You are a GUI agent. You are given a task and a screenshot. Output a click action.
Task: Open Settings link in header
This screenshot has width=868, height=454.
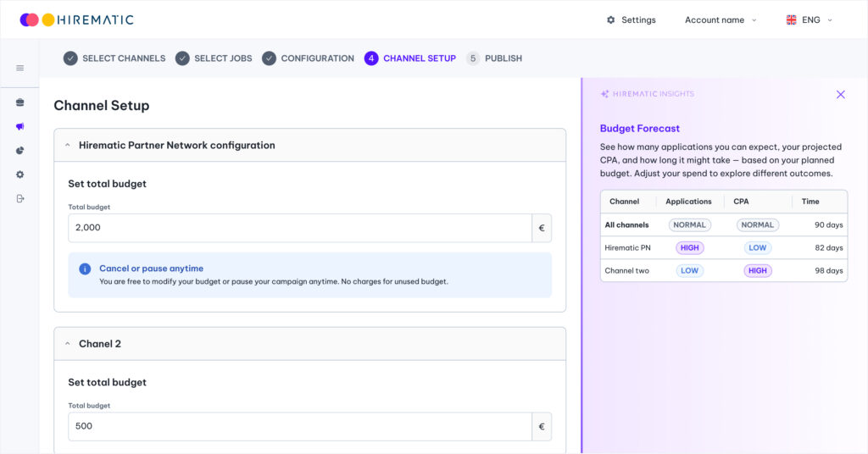(x=638, y=20)
